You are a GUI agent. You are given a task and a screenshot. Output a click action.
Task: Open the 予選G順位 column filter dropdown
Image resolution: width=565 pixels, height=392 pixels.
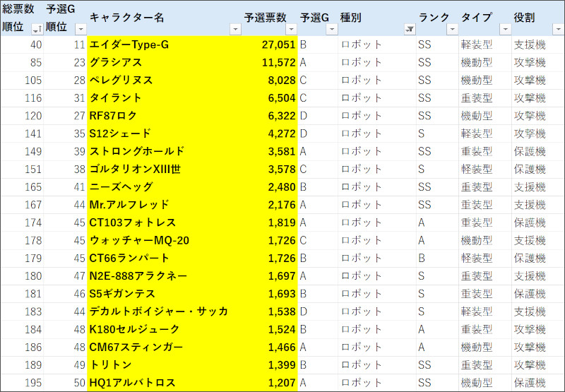[80, 29]
